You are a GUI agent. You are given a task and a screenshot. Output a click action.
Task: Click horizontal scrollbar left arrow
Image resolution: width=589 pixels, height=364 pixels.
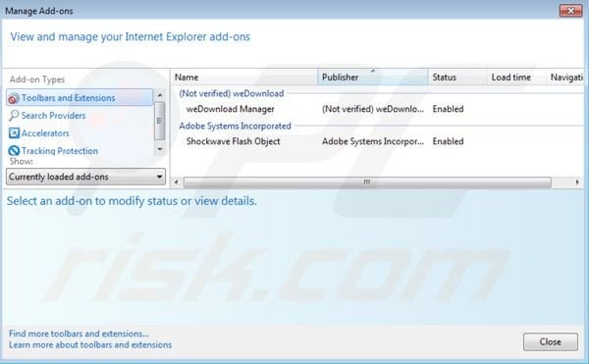(x=177, y=182)
